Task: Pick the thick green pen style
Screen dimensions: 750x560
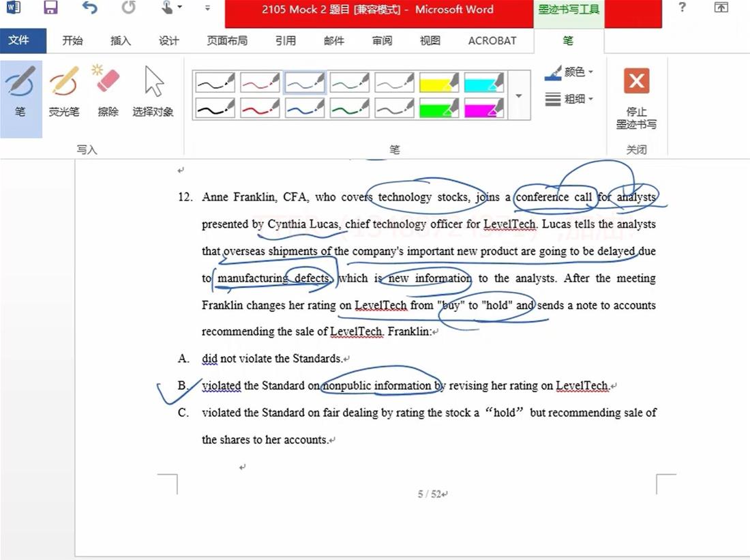Action: point(350,108)
